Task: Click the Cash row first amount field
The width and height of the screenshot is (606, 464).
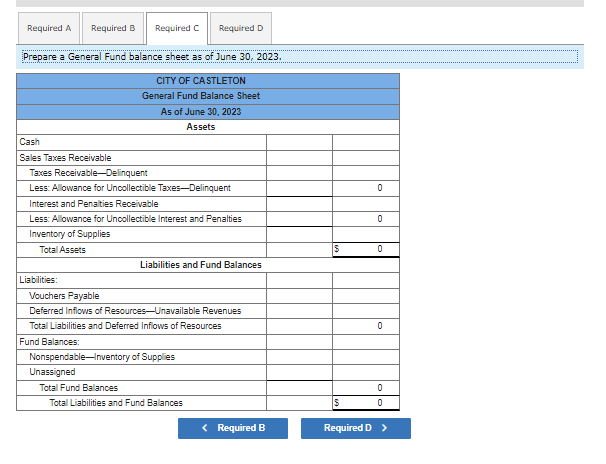Action: coord(300,142)
